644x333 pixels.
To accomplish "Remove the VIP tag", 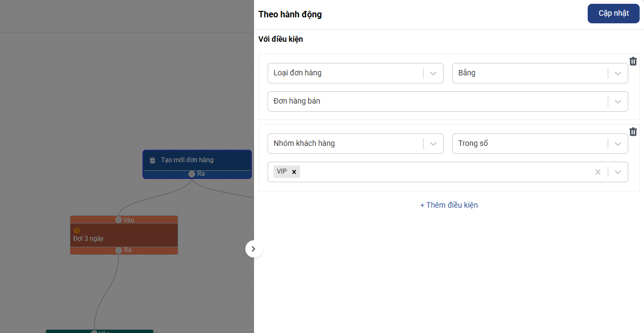I will (294, 172).
